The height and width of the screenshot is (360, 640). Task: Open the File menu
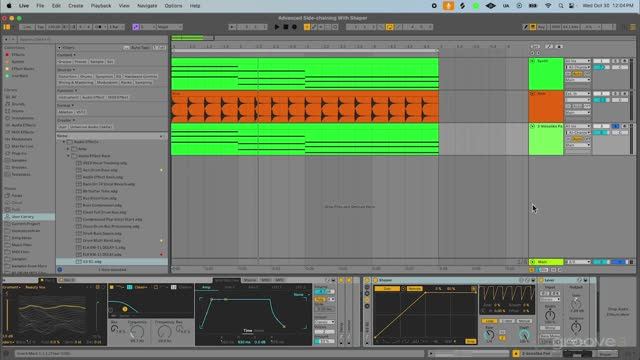coord(40,6)
